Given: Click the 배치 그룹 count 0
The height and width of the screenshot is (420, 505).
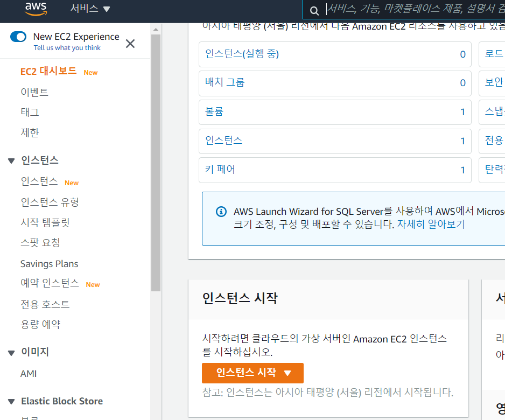Looking at the screenshot, I should click(x=463, y=83).
